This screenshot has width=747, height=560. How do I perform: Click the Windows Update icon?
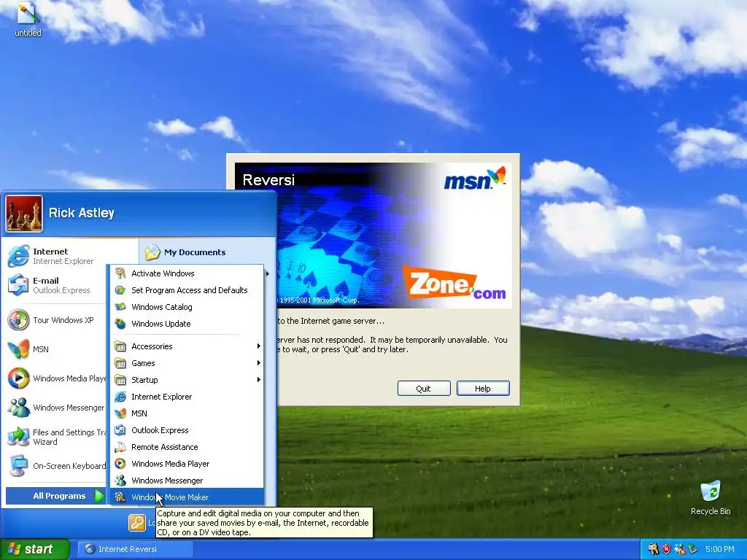(120, 323)
